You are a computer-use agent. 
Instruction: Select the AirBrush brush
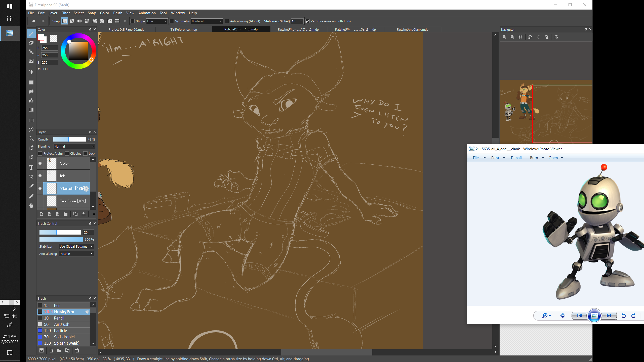pos(64,324)
